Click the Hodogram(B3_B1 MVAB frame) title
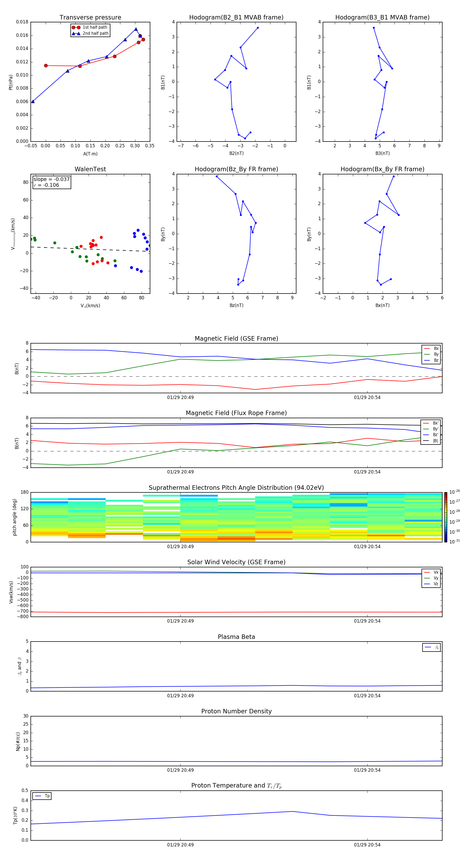 point(382,18)
